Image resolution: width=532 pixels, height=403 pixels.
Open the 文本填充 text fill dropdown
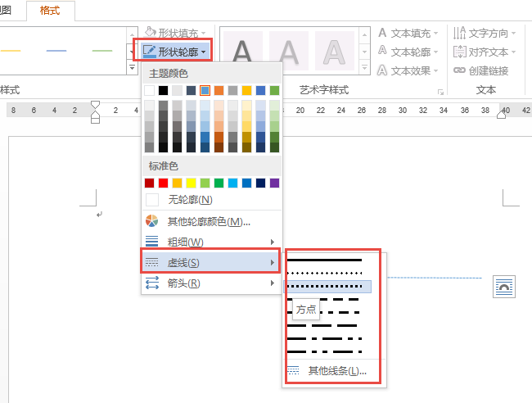tap(408, 33)
